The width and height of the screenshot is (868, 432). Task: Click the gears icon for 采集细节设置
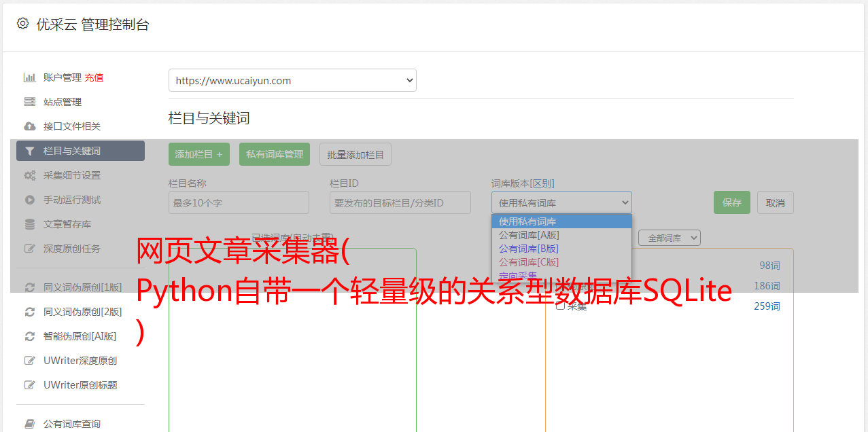29,175
